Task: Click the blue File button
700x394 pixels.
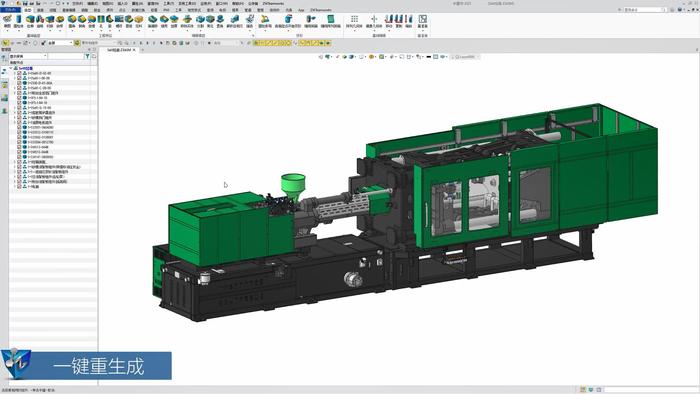Action: [10, 10]
